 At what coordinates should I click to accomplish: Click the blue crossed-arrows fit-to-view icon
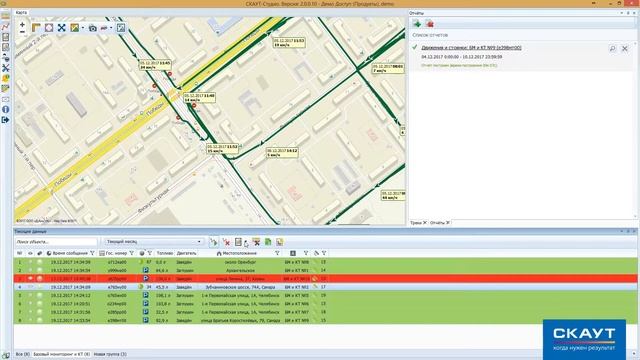point(62,28)
